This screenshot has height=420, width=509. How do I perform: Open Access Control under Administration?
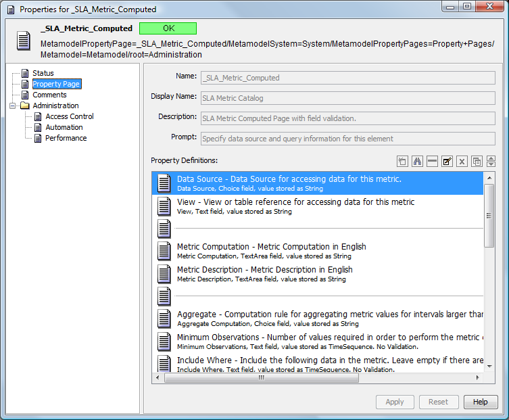tap(70, 116)
